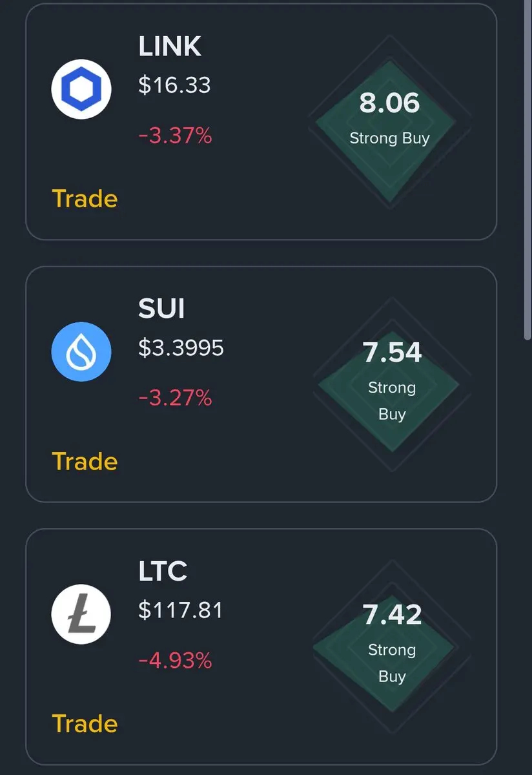Open the SUI 7.54 Strong Buy diamond rating
The image size is (532, 775).
coord(389,384)
